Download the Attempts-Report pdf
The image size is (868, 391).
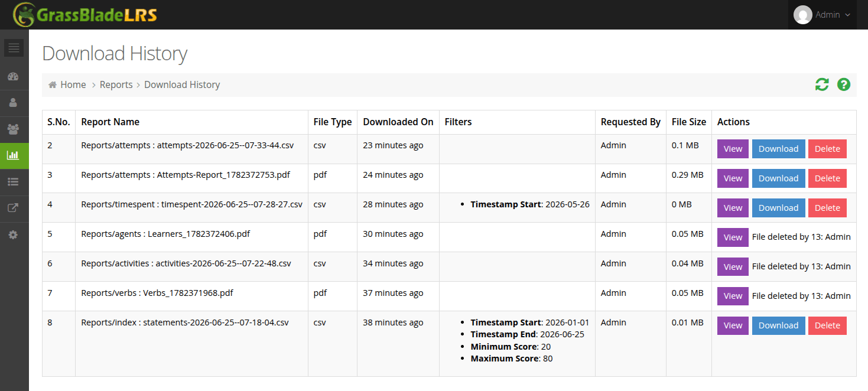tap(778, 178)
